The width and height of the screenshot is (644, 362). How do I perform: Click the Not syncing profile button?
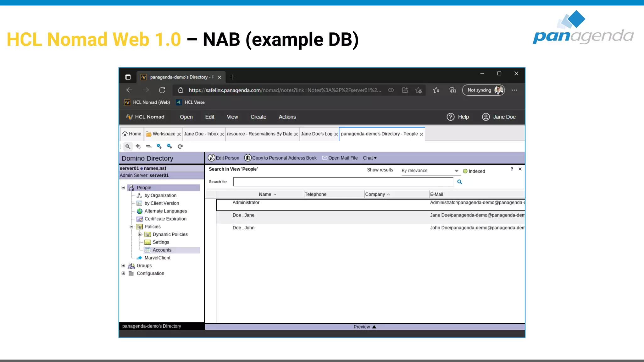click(x=483, y=90)
